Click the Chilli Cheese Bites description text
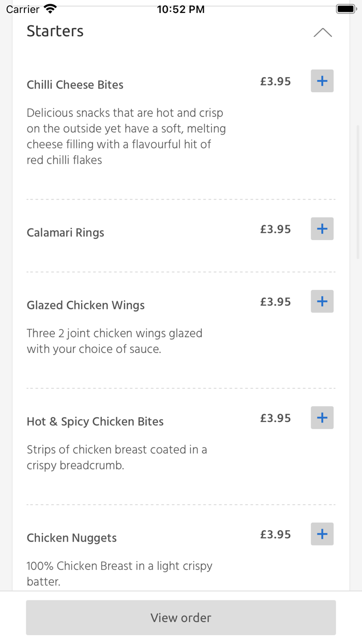362x644 pixels. pyautogui.click(x=126, y=136)
